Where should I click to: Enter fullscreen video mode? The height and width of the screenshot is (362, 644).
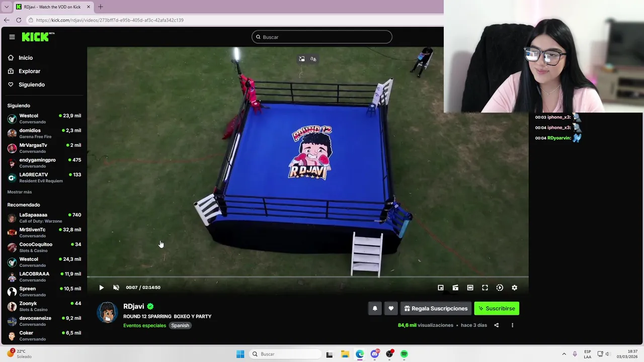(x=485, y=288)
